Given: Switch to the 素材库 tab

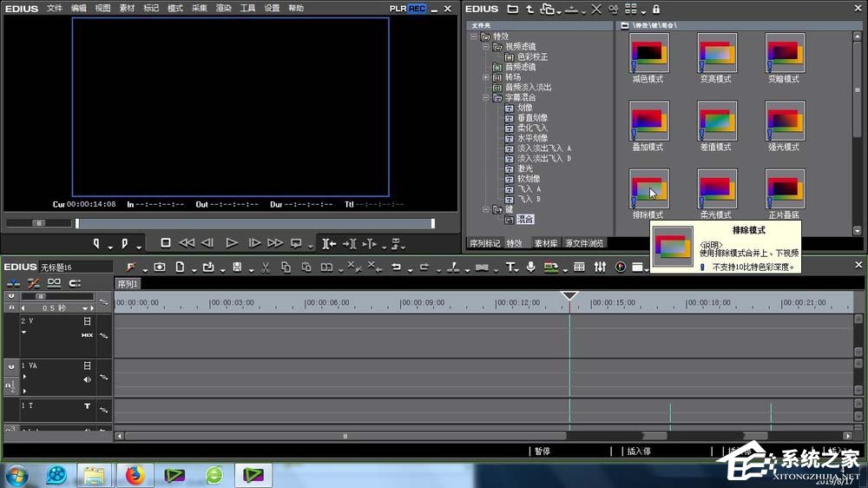Looking at the screenshot, I should [545, 243].
